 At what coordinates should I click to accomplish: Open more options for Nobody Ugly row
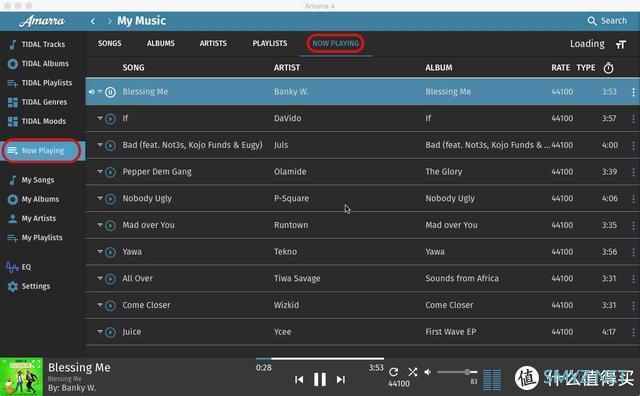click(x=633, y=199)
